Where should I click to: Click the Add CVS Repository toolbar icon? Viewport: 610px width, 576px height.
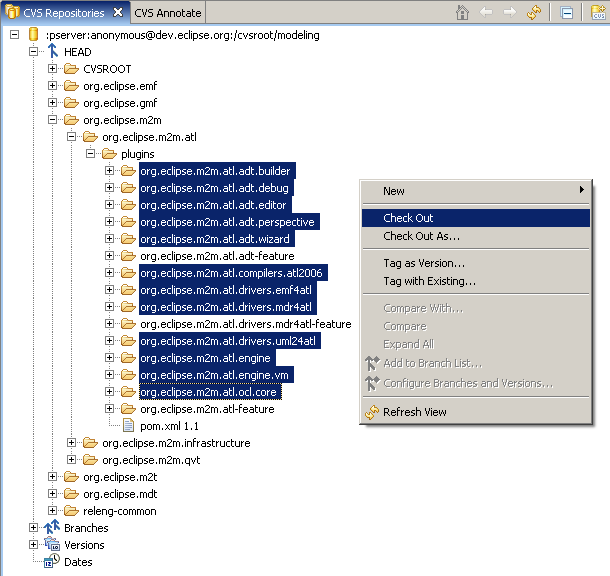(598, 12)
